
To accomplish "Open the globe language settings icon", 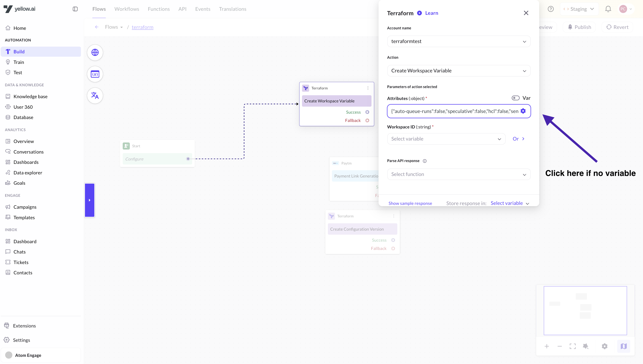I will [x=95, y=52].
